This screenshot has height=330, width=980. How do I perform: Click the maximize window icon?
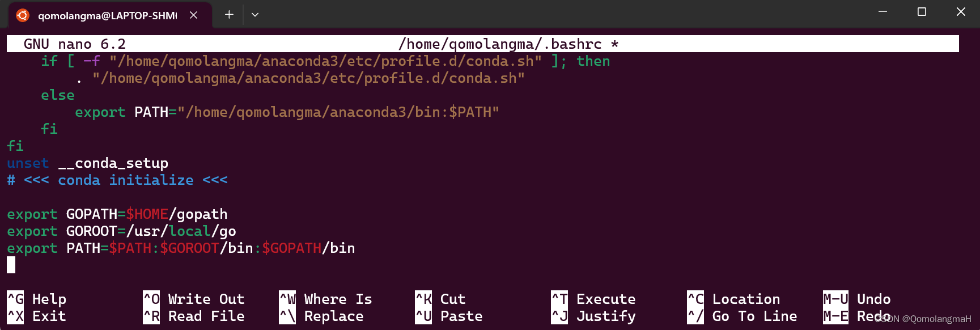coord(922,11)
